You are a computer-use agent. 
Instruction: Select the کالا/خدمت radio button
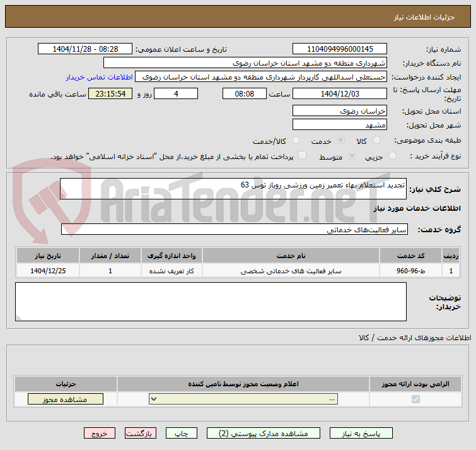click(x=296, y=140)
